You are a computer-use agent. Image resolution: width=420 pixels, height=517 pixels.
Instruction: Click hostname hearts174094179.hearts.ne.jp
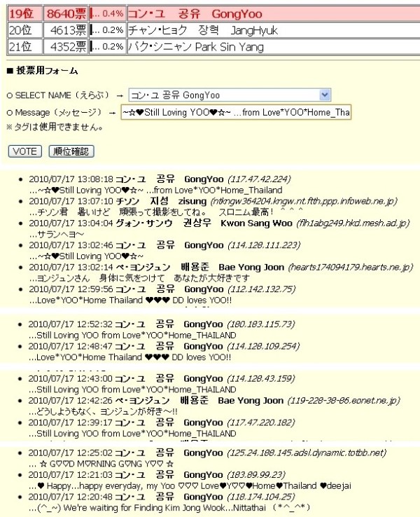tap(351, 267)
